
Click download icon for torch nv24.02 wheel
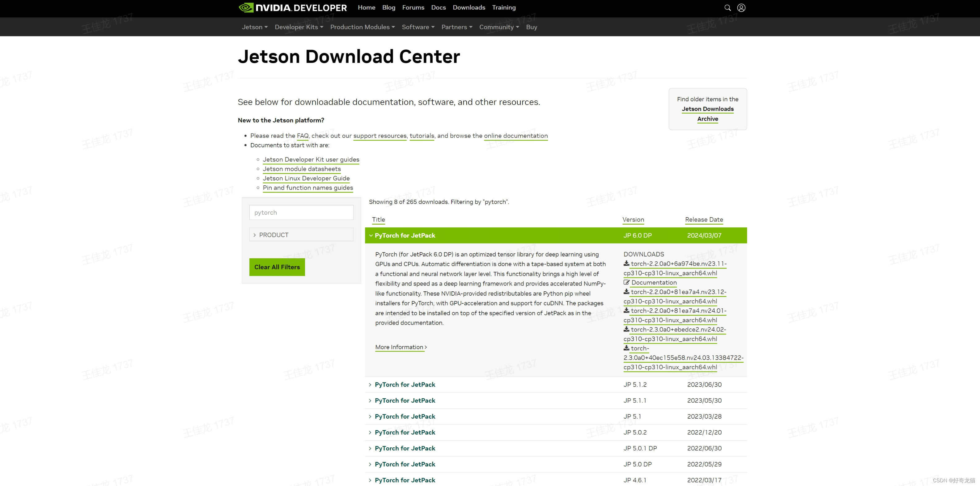click(626, 329)
